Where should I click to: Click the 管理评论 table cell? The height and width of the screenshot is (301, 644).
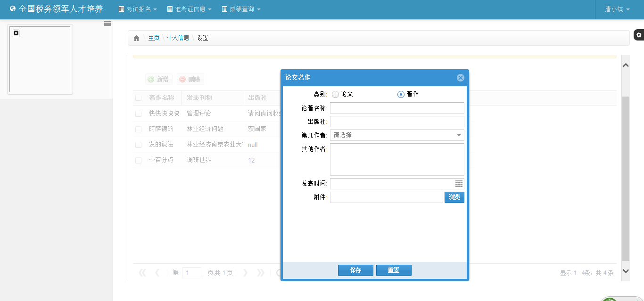[199, 114]
